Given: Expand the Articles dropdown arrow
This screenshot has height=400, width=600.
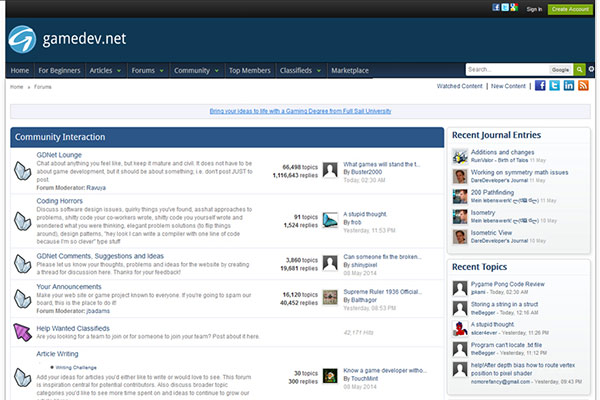Looking at the screenshot, I should pos(119,71).
